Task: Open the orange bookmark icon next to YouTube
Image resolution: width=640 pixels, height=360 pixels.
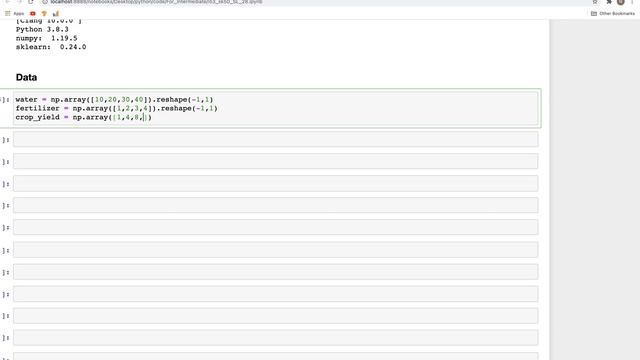Action: coord(44,13)
